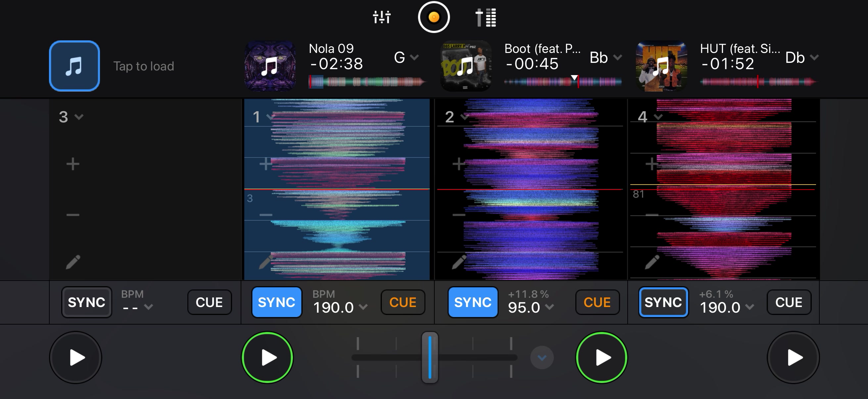The image size is (868, 399).
Task: Expand the G key dropdown for Nola 09
Action: click(407, 57)
